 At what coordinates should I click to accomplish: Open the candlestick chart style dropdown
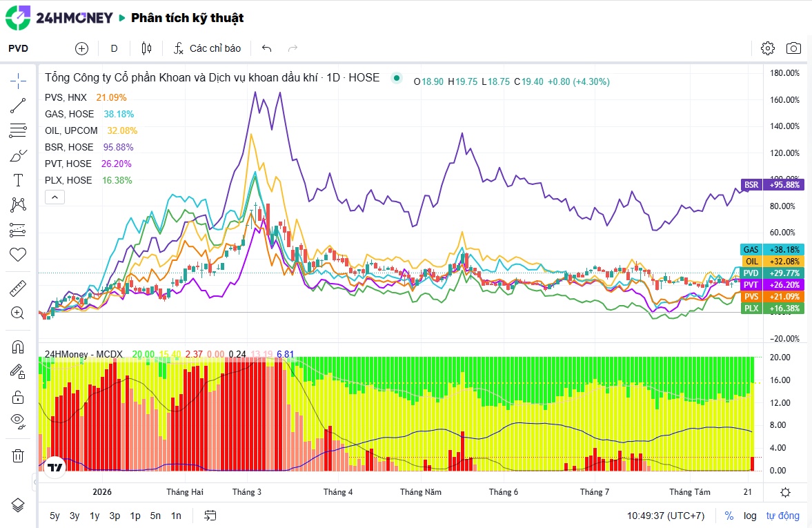tap(146, 48)
